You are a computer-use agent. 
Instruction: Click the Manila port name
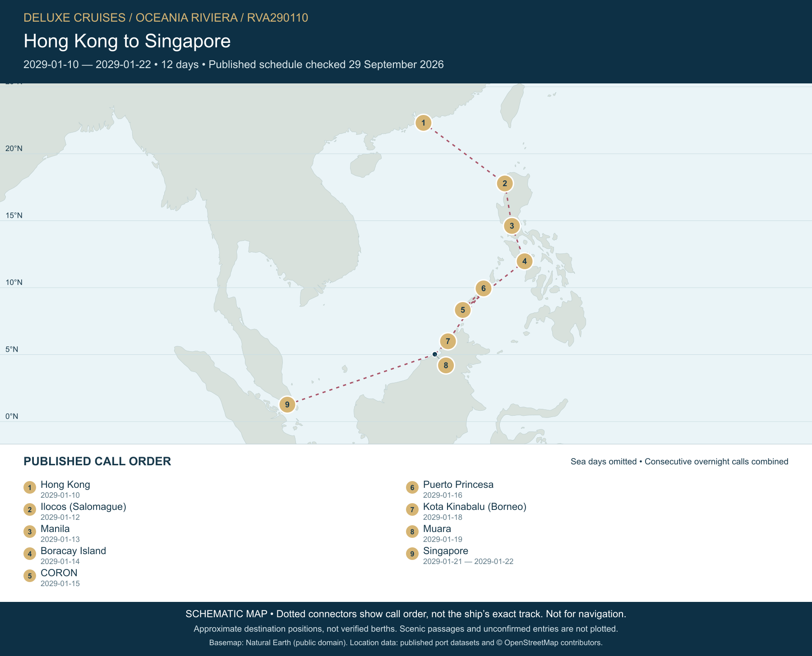pyautogui.click(x=55, y=529)
